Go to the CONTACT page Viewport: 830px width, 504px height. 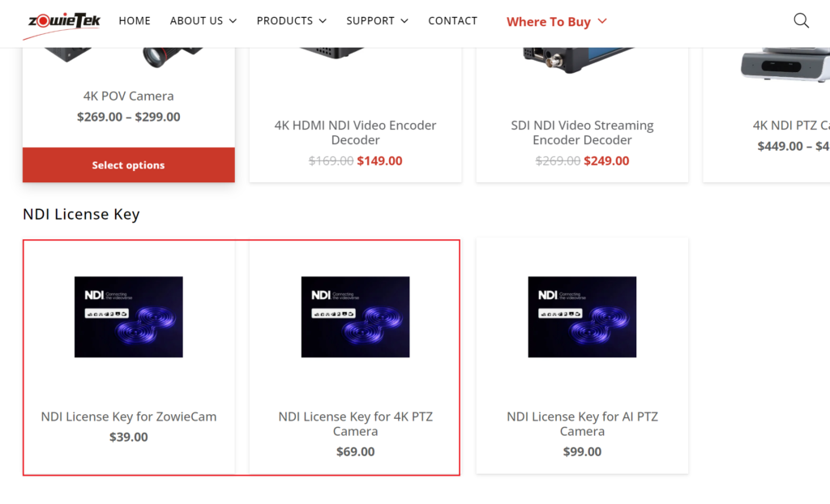pyautogui.click(x=452, y=21)
